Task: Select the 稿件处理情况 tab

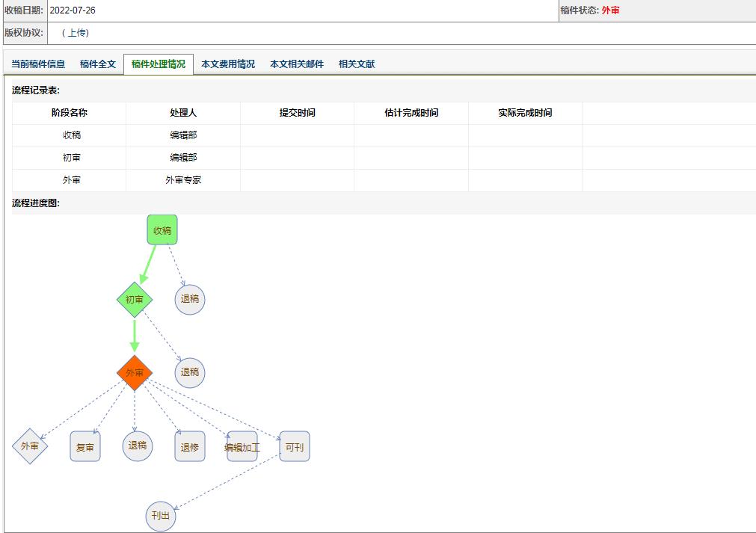Action: (x=159, y=64)
